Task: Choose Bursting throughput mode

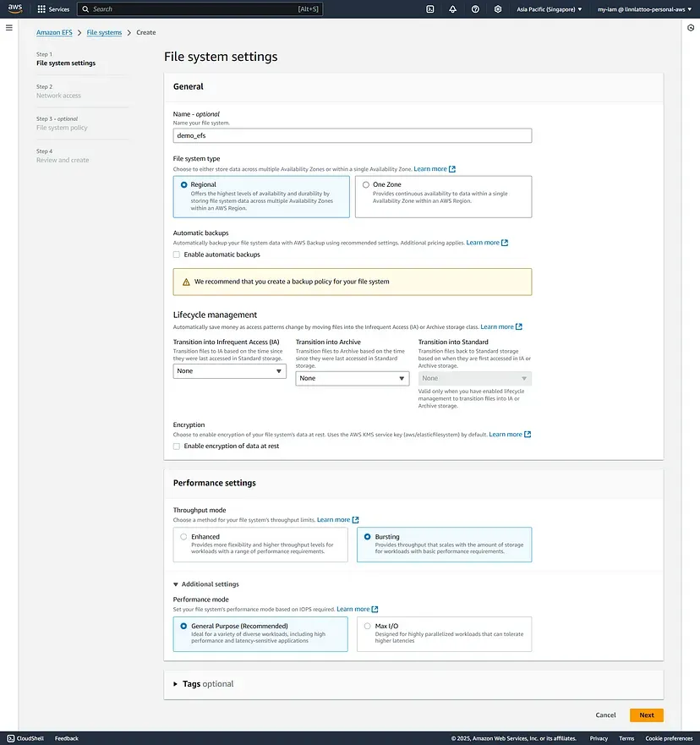Action: tap(367, 537)
